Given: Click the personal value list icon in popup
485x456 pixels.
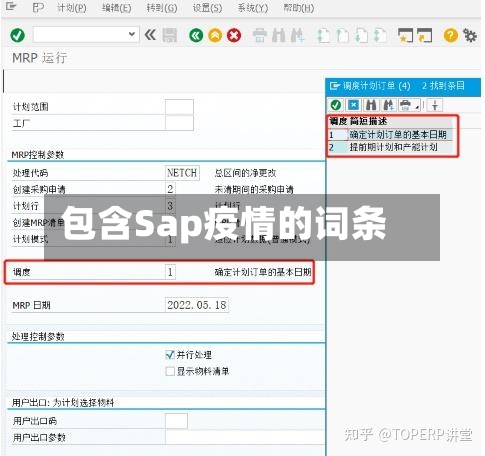Looking at the screenshot, I should (x=435, y=105).
